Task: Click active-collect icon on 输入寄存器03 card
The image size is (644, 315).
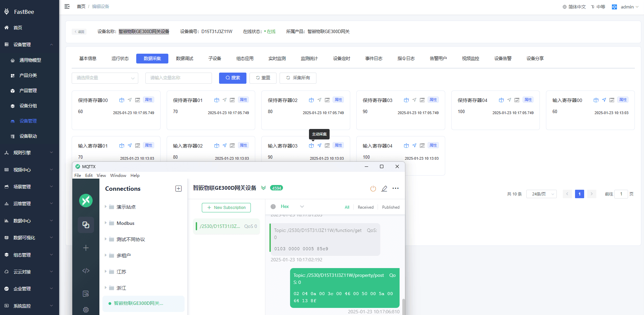Action: click(311, 146)
